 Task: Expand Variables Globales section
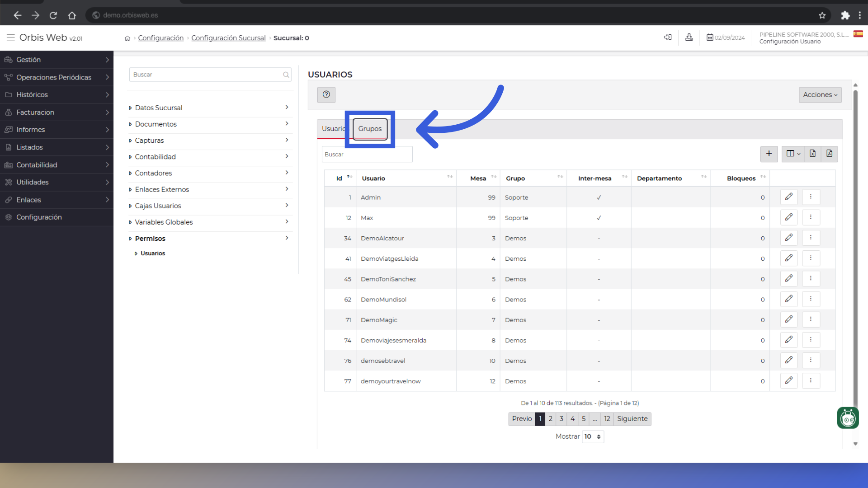209,222
